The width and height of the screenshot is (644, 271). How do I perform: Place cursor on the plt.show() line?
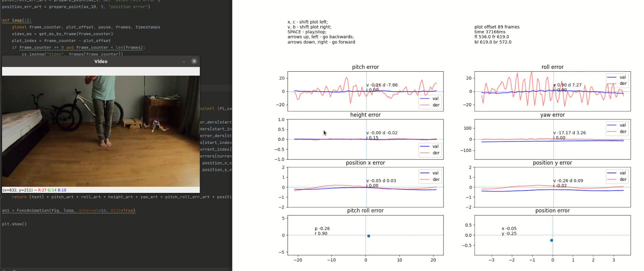click(x=14, y=224)
